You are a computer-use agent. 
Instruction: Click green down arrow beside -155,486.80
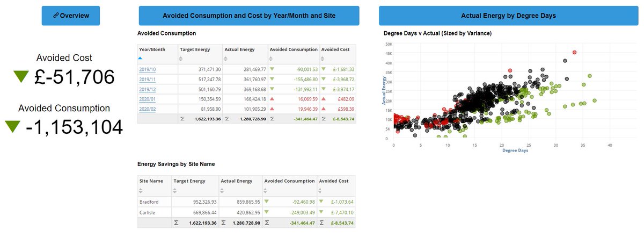coord(272,79)
